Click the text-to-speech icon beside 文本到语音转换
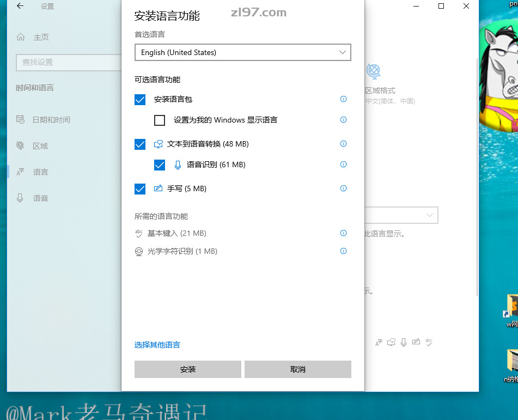This screenshot has width=518, height=420. coord(159,144)
